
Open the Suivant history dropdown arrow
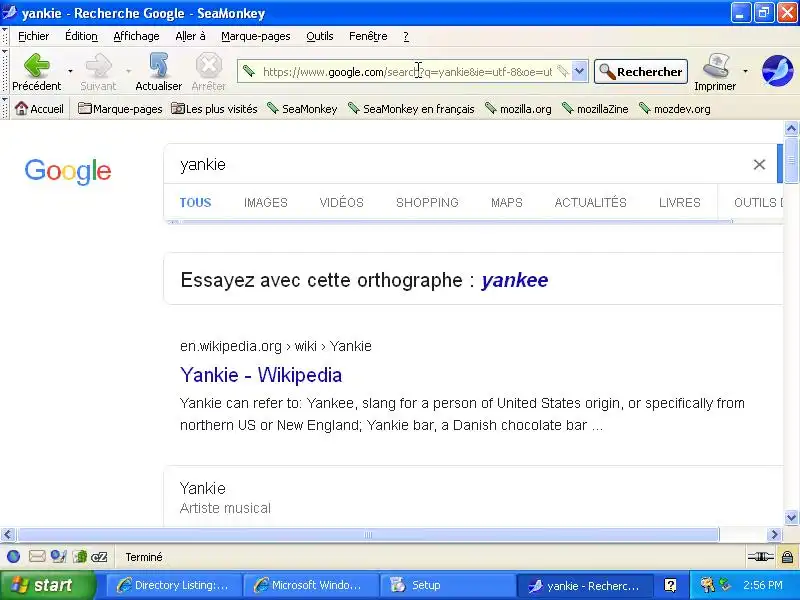pos(129,71)
